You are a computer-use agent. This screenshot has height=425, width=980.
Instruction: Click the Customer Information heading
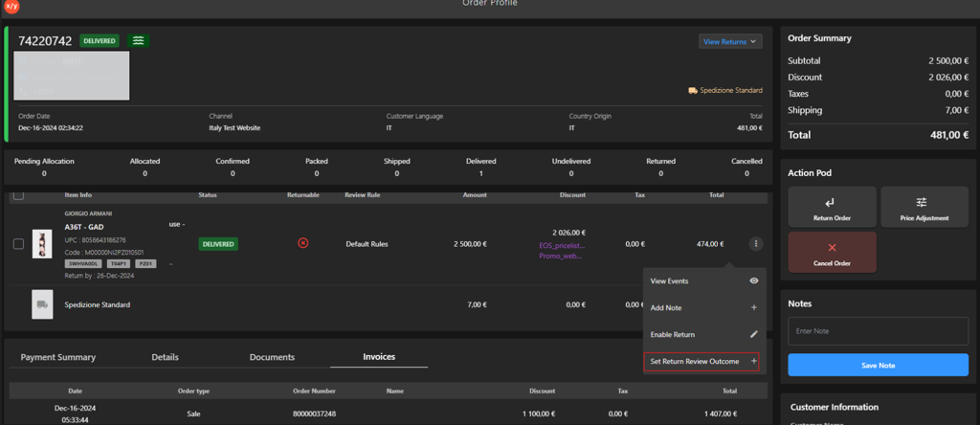pyautogui.click(x=835, y=407)
